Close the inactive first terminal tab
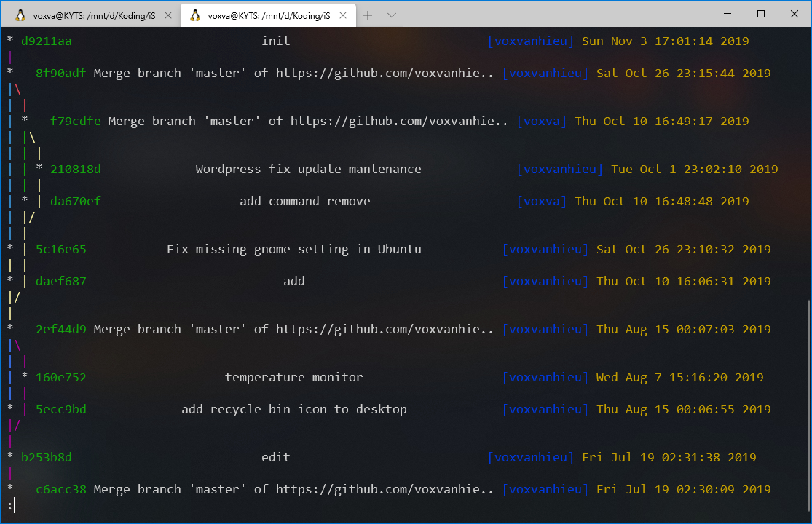Screen dimensions: 812x524 pos(168,14)
